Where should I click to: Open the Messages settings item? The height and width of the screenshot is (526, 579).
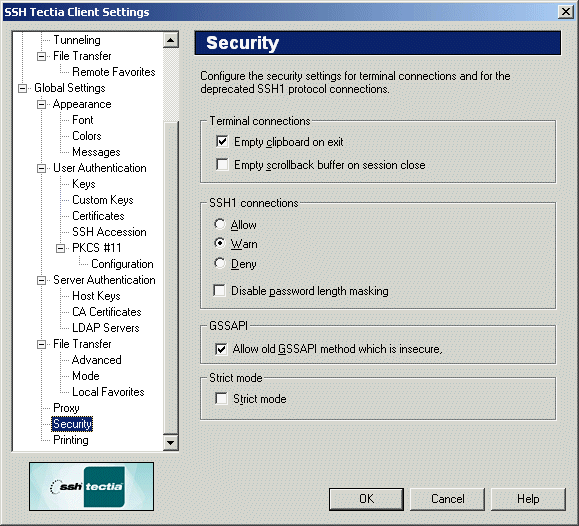click(x=96, y=152)
